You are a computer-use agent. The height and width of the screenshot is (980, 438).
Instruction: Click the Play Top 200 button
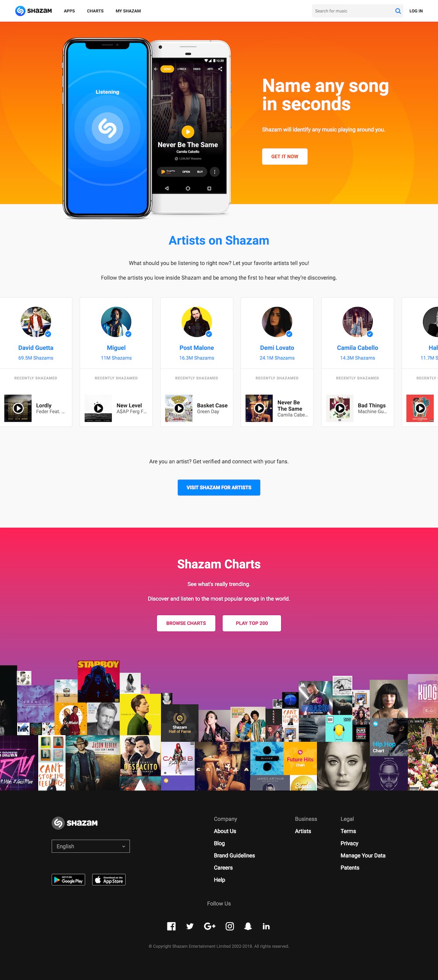(252, 623)
